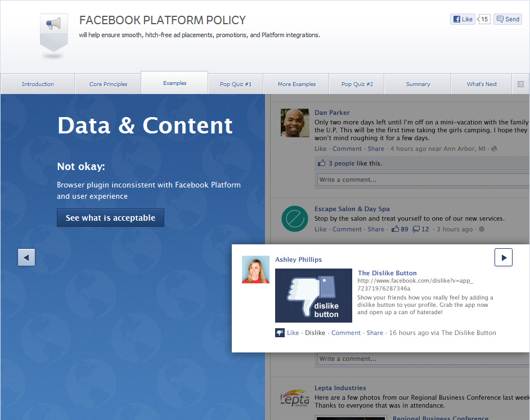
Task: Open The Dislike Button title link
Action: coord(387,273)
